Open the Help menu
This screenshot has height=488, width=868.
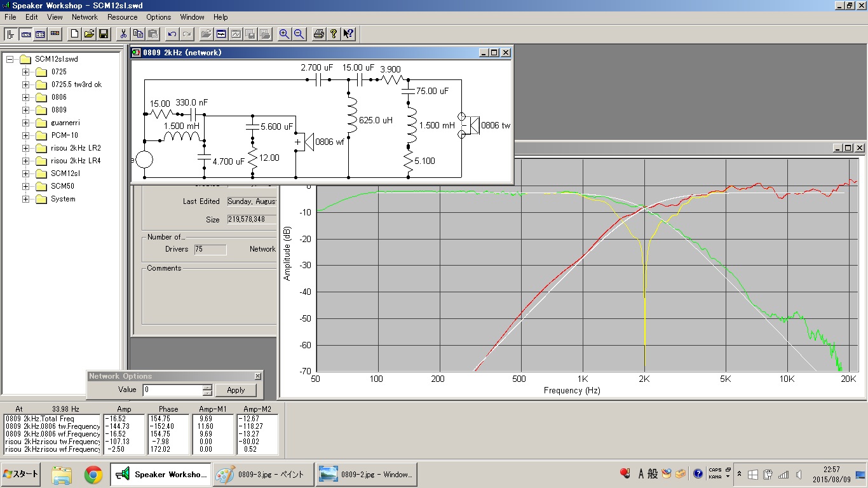(x=220, y=17)
